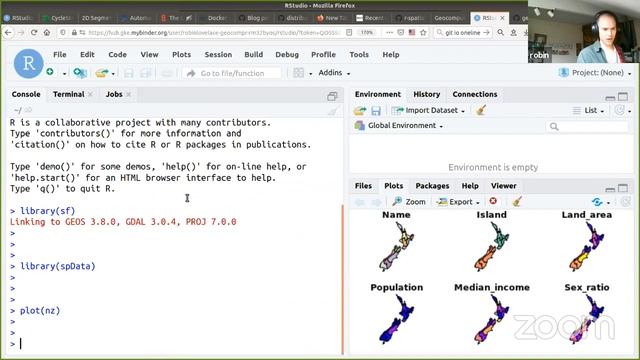Open the List view dropdown
The image size is (640, 360).
point(588,110)
